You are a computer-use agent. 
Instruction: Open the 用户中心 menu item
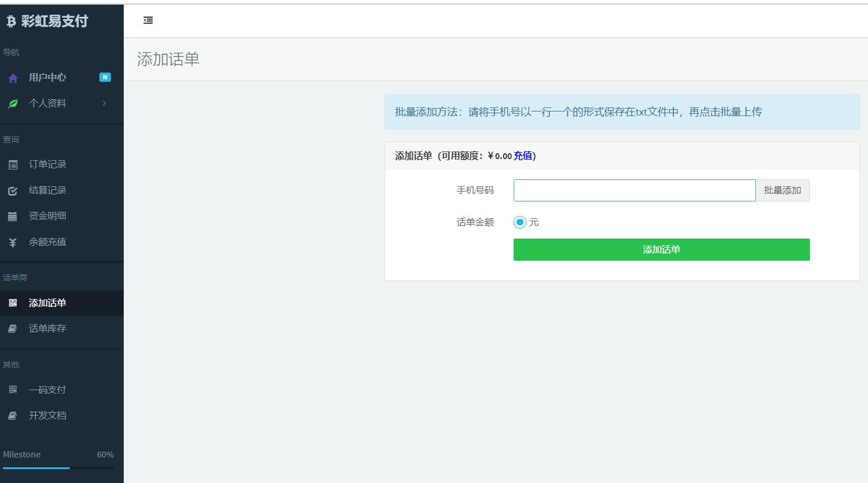pyautogui.click(x=62, y=77)
